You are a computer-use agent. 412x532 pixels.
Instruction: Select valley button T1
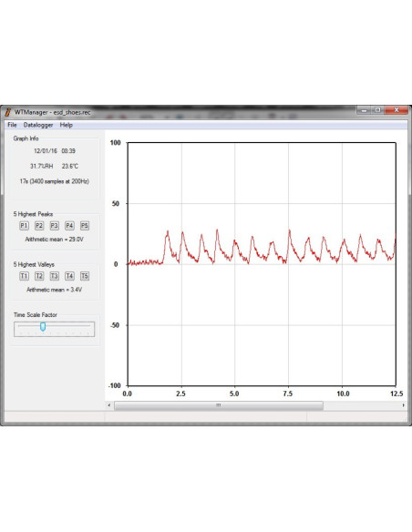[24, 276]
